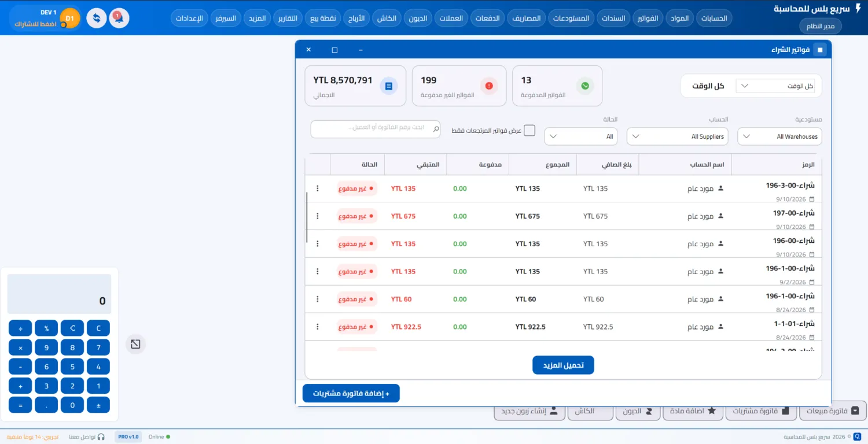Viewport: 868px width, 444px height.
Task: Click the calculator equals key
Action: point(20,405)
